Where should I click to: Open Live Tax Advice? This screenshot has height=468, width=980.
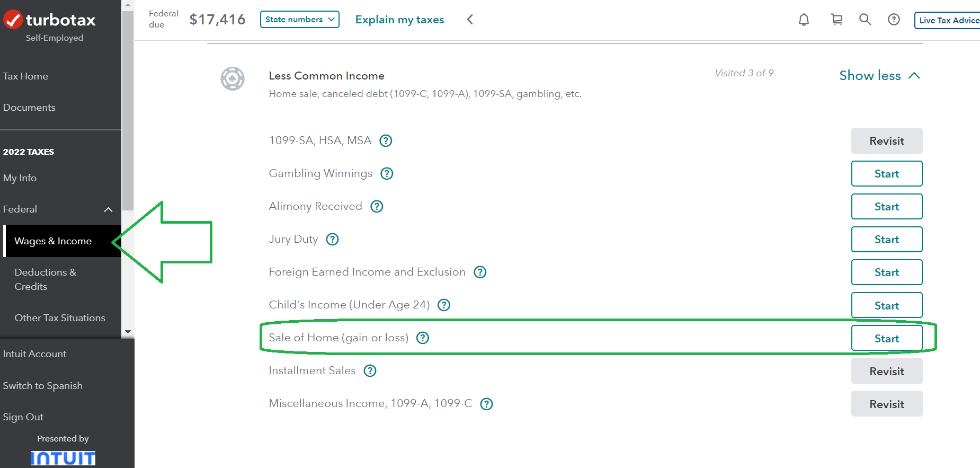949,20
